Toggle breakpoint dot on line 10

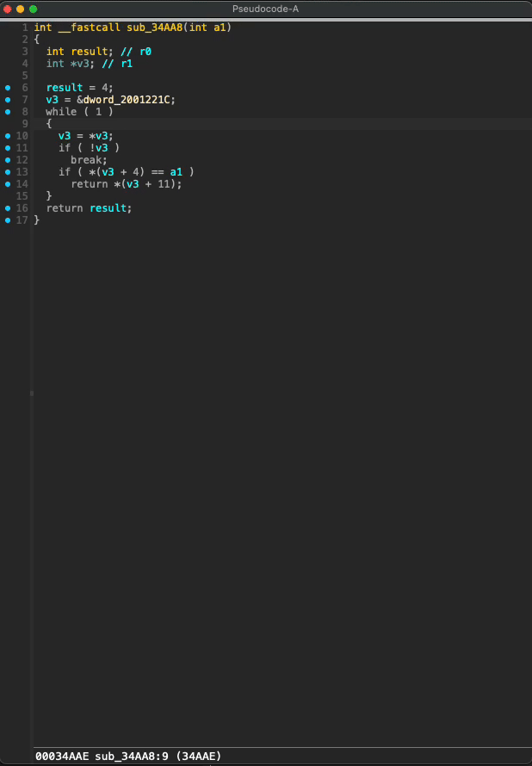[x=8, y=136]
